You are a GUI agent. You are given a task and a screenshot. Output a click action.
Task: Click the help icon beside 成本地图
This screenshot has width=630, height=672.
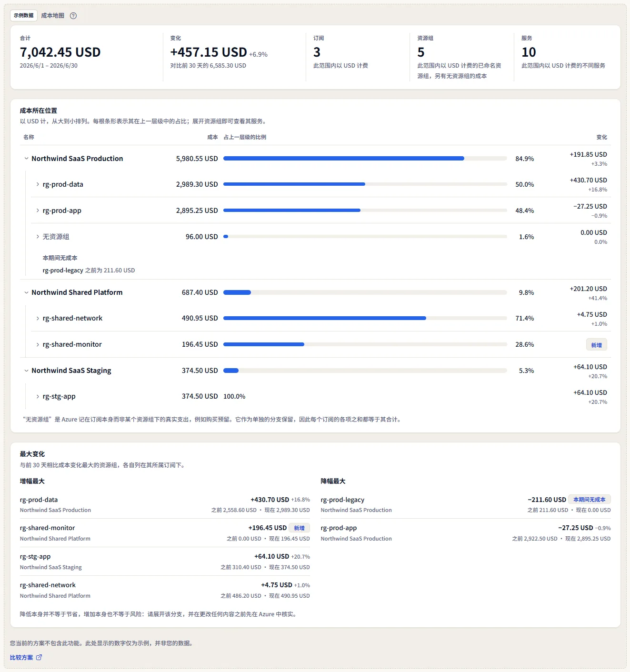[x=73, y=16]
